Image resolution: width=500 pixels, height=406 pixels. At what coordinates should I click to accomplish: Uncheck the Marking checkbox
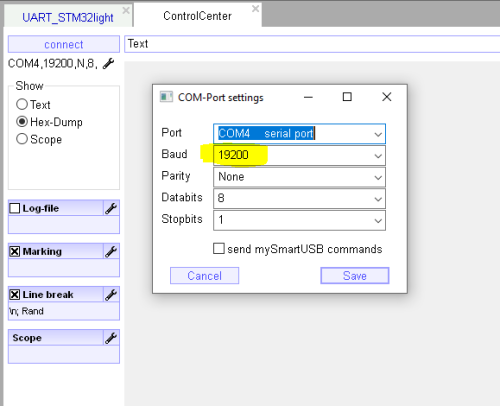(x=15, y=251)
